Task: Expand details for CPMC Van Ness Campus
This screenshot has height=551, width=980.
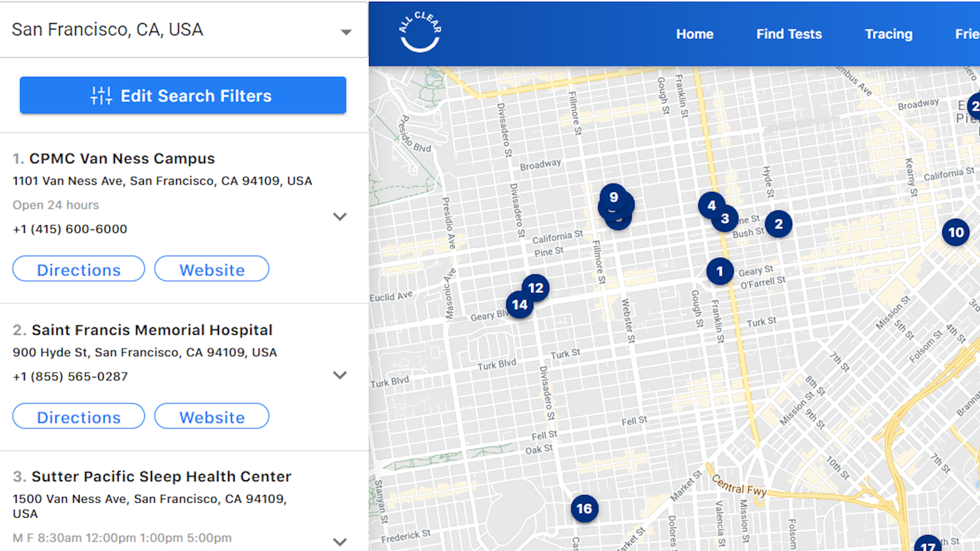Action: [x=340, y=217]
